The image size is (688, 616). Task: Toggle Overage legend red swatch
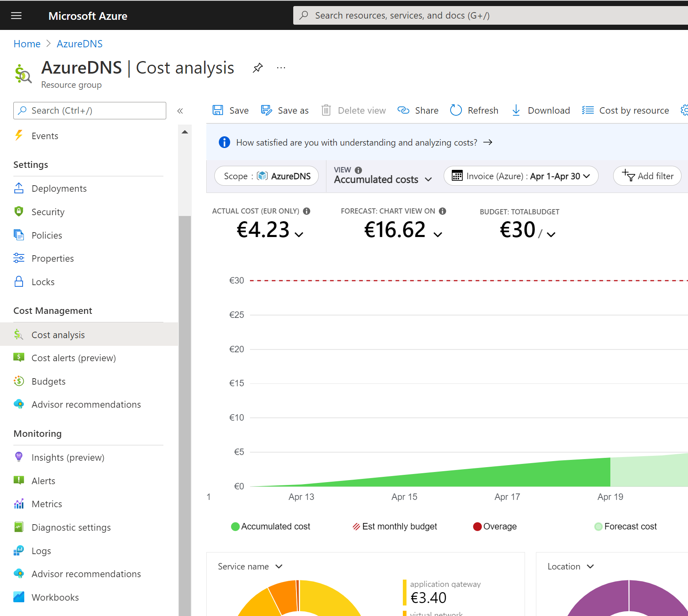pyautogui.click(x=477, y=527)
